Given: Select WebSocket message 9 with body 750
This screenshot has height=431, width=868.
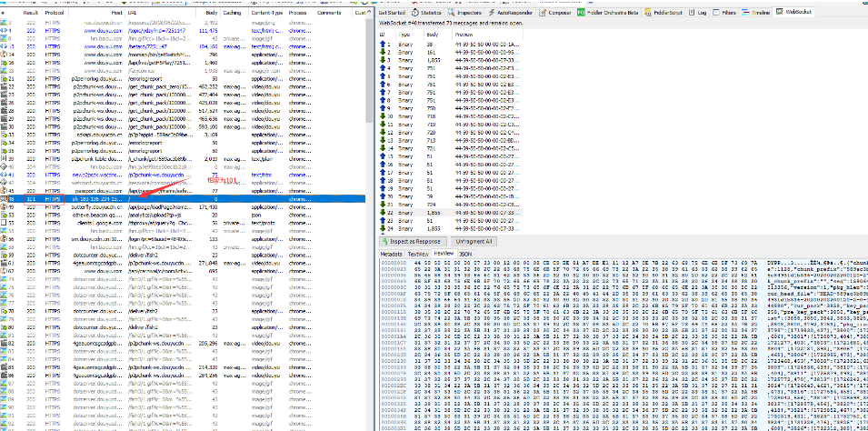Looking at the screenshot, I should coord(451,108).
